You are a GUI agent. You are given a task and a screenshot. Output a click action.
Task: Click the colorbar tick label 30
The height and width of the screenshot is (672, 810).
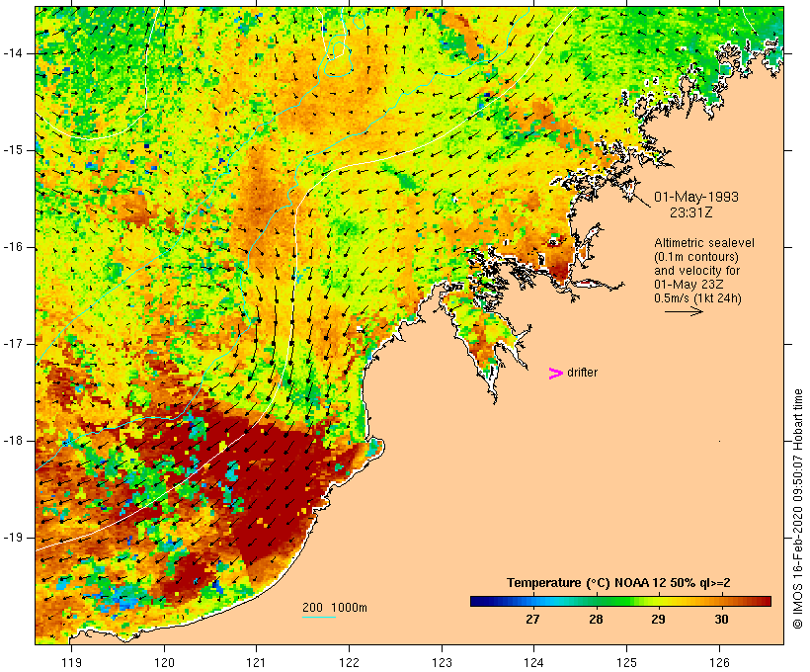pos(721,619)
